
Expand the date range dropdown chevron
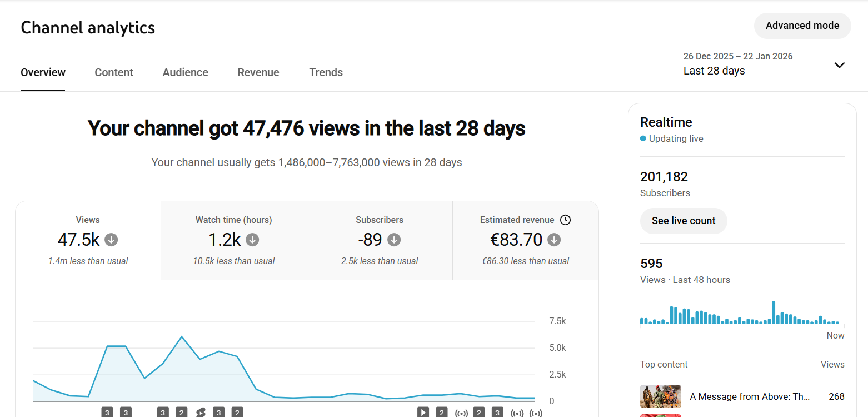tap(839, 65)
